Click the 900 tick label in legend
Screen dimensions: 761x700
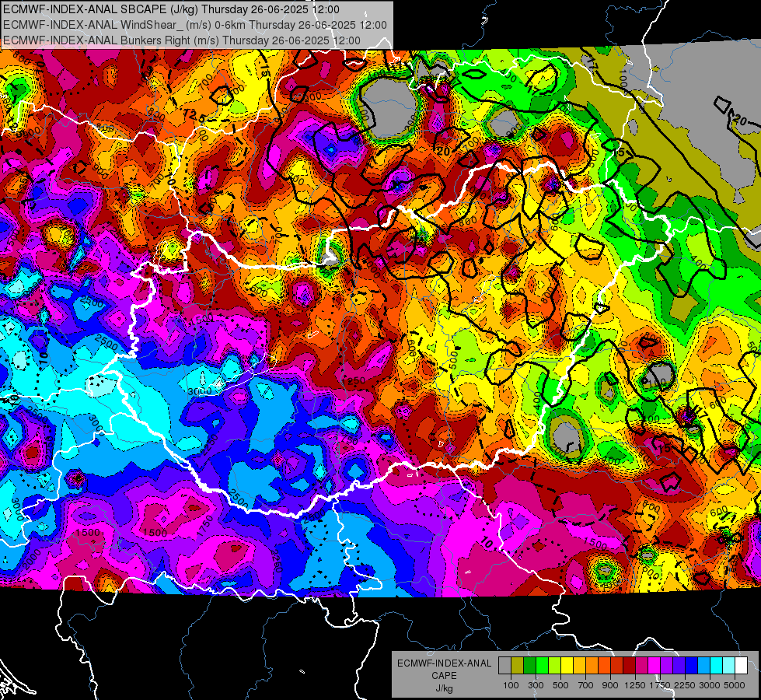click(610, 685)
